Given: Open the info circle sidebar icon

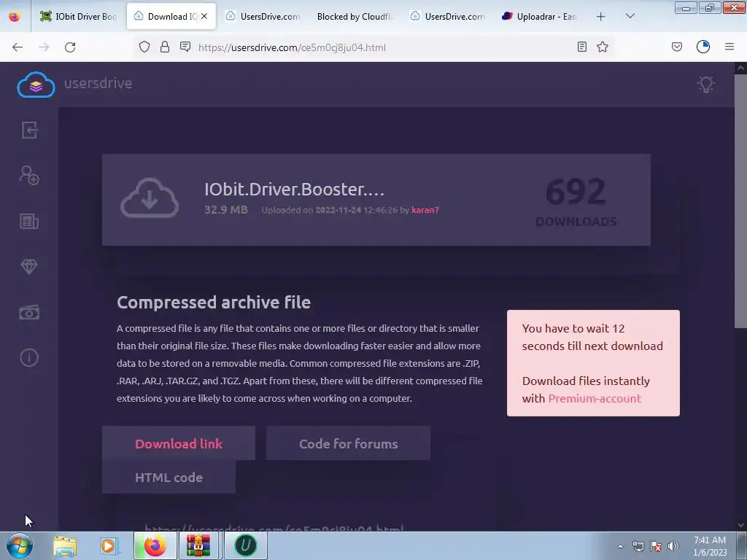Looking at the screenshot, I should pyautogui.click(x=29, y=357).
